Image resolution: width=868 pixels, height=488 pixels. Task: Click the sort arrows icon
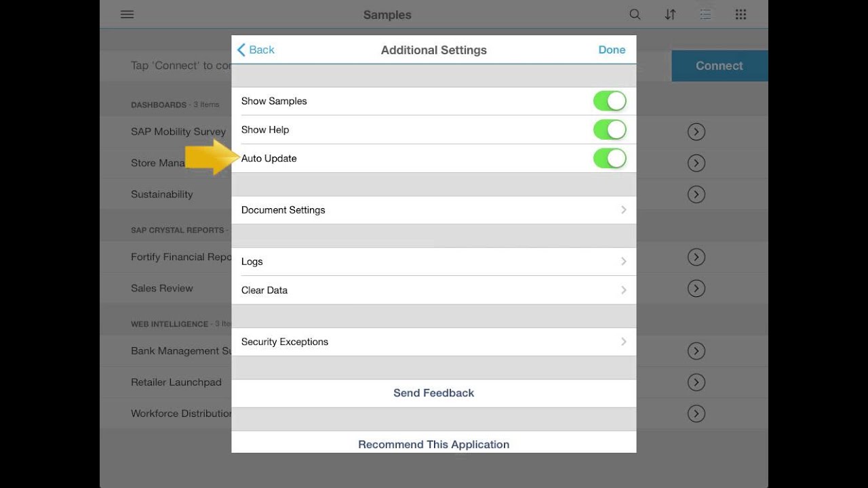pos(670,14)
